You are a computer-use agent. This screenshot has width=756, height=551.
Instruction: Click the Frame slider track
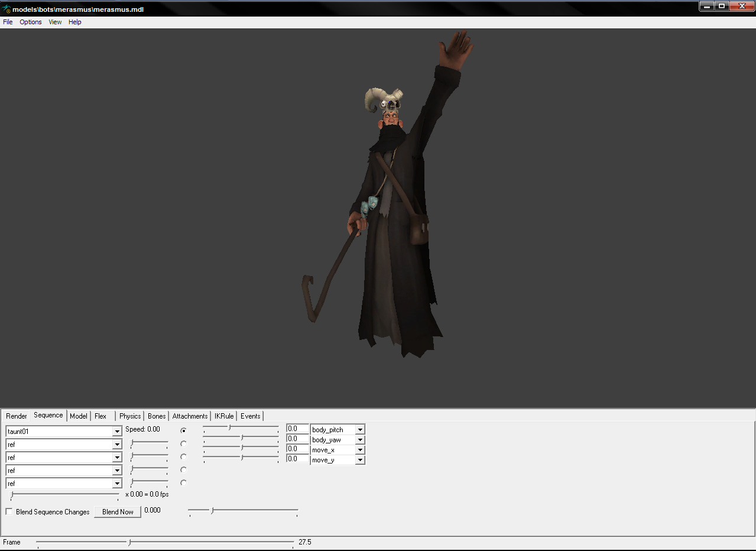[166, 542]
